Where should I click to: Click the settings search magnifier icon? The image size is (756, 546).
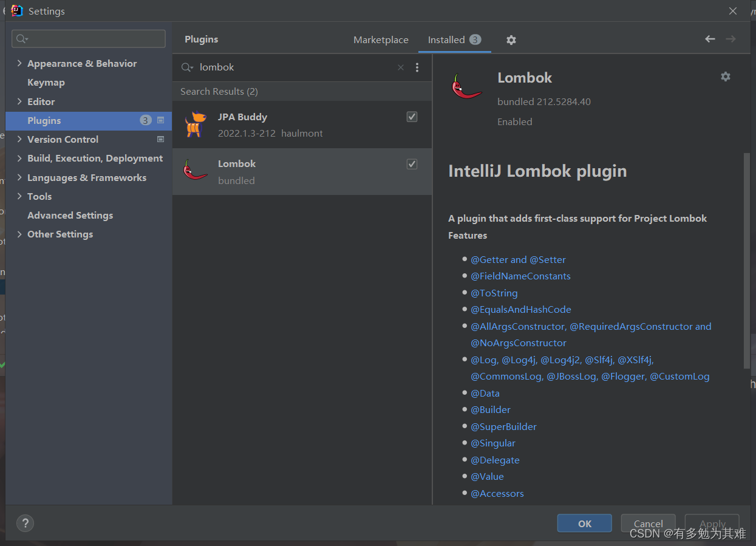[x=22, y=39]
